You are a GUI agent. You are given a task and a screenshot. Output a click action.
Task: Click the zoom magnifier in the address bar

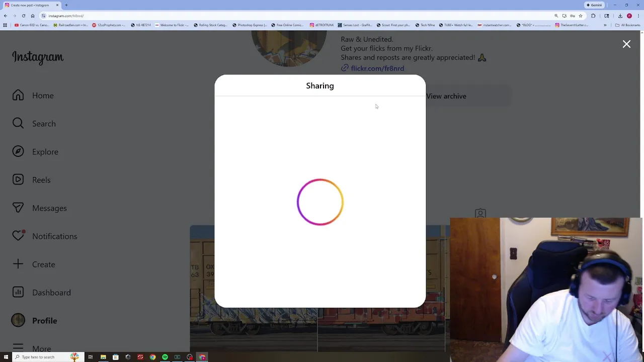click(x=556, y=16)
